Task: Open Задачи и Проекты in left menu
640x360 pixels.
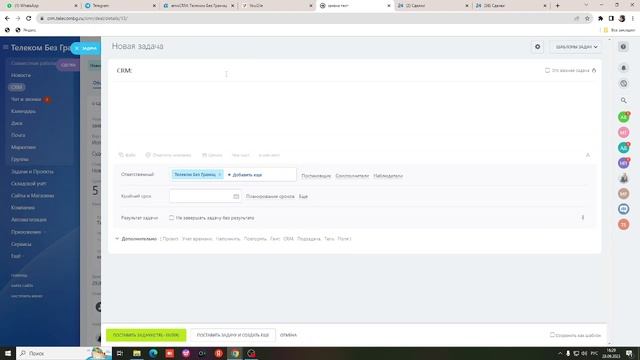Action: 32,171
